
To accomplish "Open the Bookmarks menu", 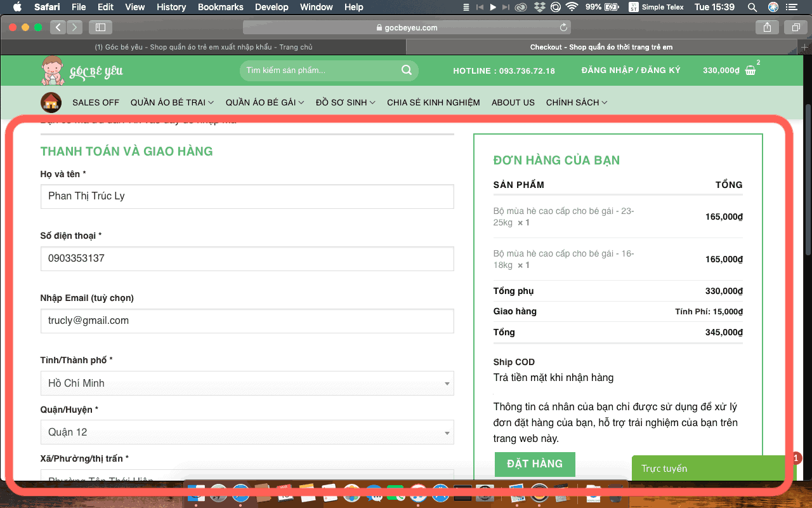I will pyautogui.click(x=220, y=7).
